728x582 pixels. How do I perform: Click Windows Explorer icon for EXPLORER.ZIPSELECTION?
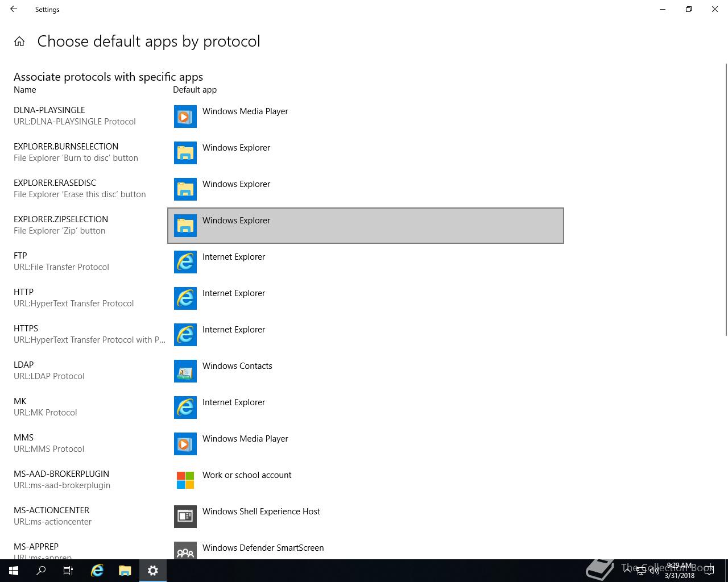point(185,226)
